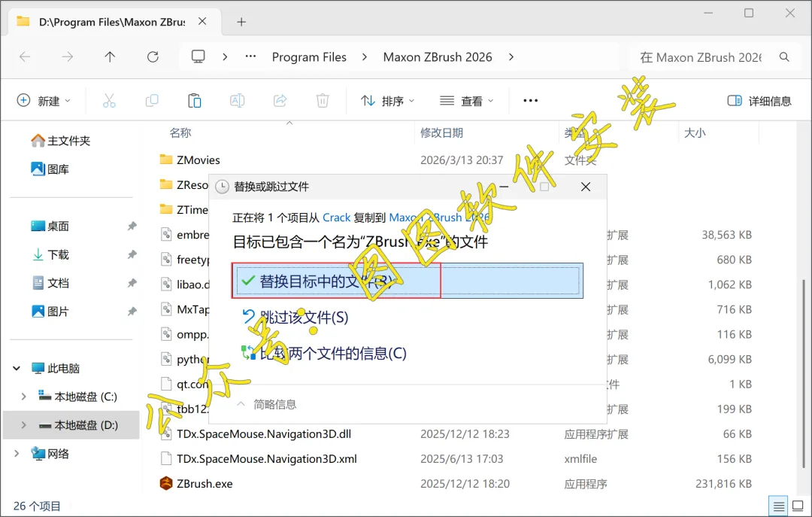Open Desktop (桌面) in sidebar
812x517 pixels.
50,226
